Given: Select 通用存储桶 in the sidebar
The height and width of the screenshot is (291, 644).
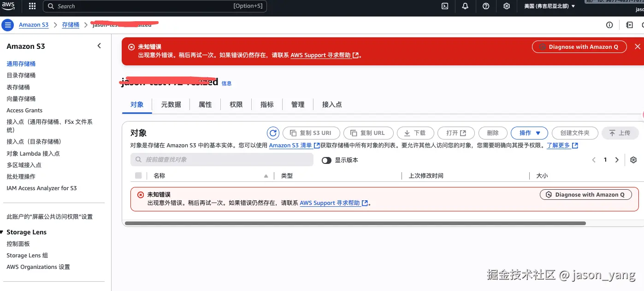Looking at the screenshot, I should point(21,64).
